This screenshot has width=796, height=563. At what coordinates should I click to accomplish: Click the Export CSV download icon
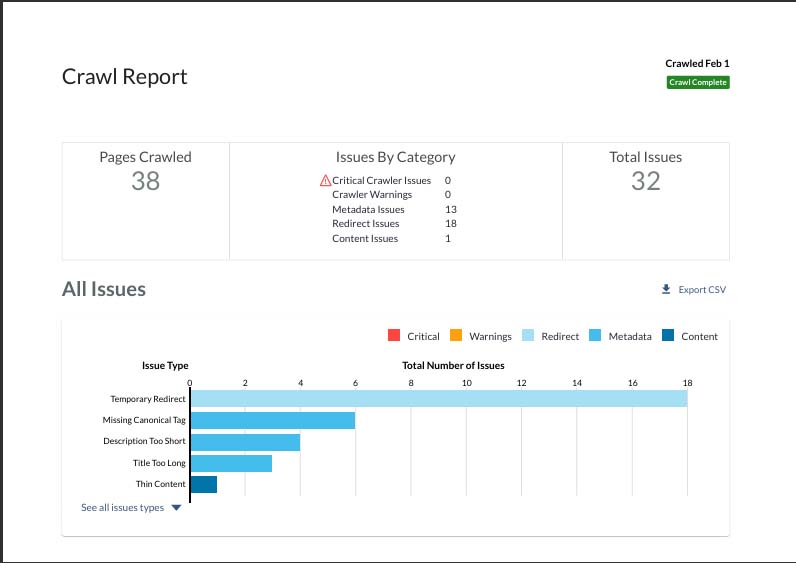[666, 289]
